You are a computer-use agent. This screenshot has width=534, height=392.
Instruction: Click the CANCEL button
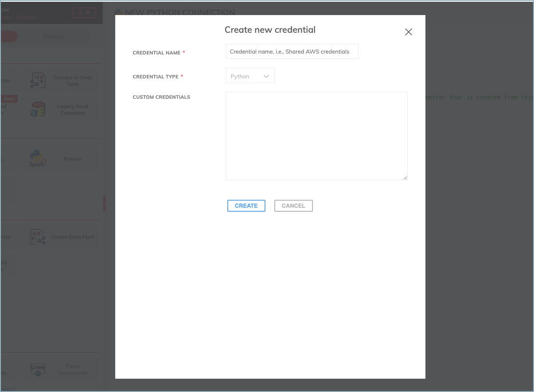(x=293, y=206)
